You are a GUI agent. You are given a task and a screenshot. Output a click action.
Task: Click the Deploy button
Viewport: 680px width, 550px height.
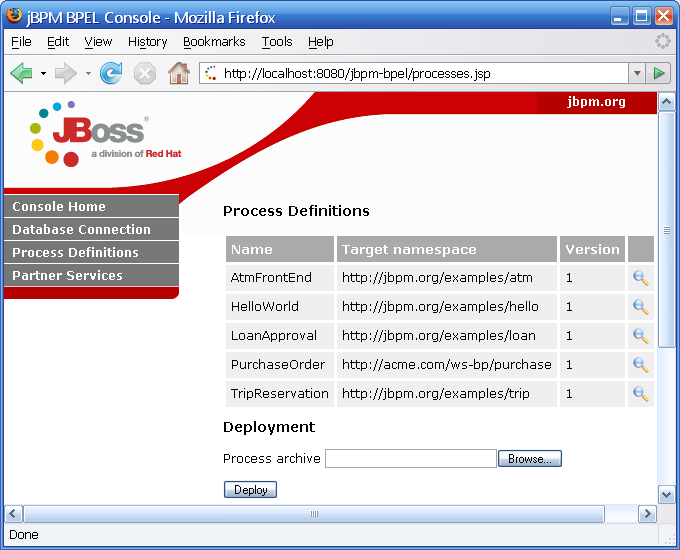(x=250, y=490)
